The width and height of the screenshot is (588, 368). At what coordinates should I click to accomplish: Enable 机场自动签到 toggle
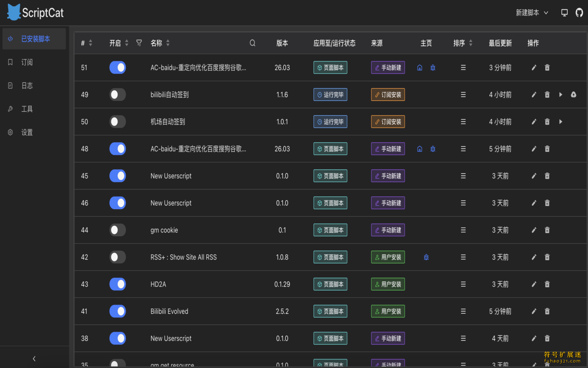(118, 122)
